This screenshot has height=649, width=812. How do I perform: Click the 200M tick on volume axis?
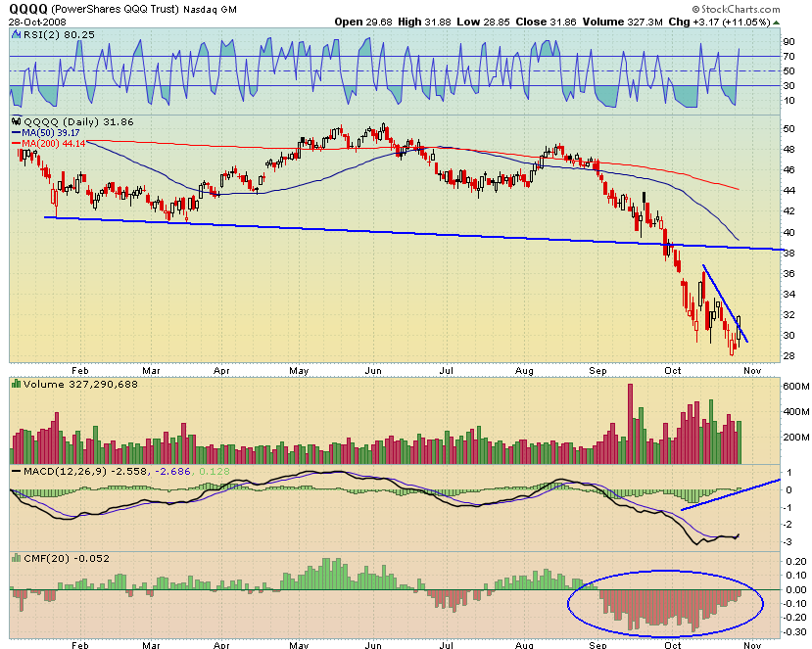796,438
